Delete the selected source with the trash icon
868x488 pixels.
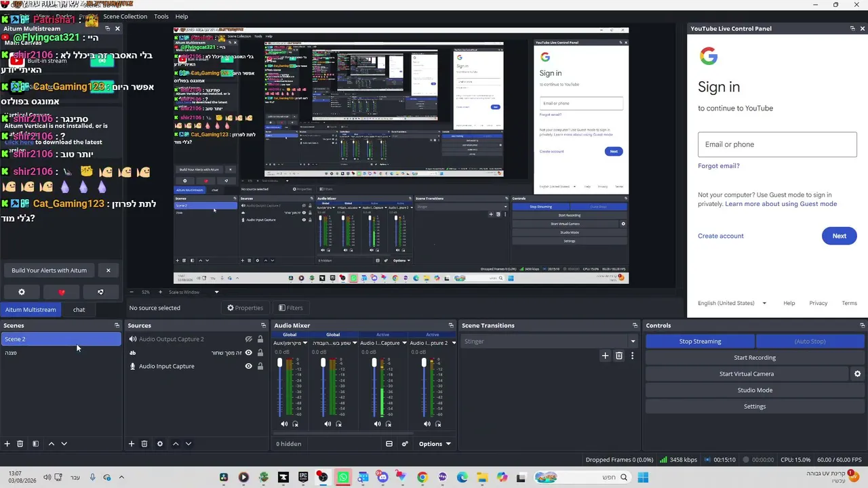pyautogui.click(x=144, y=444)
